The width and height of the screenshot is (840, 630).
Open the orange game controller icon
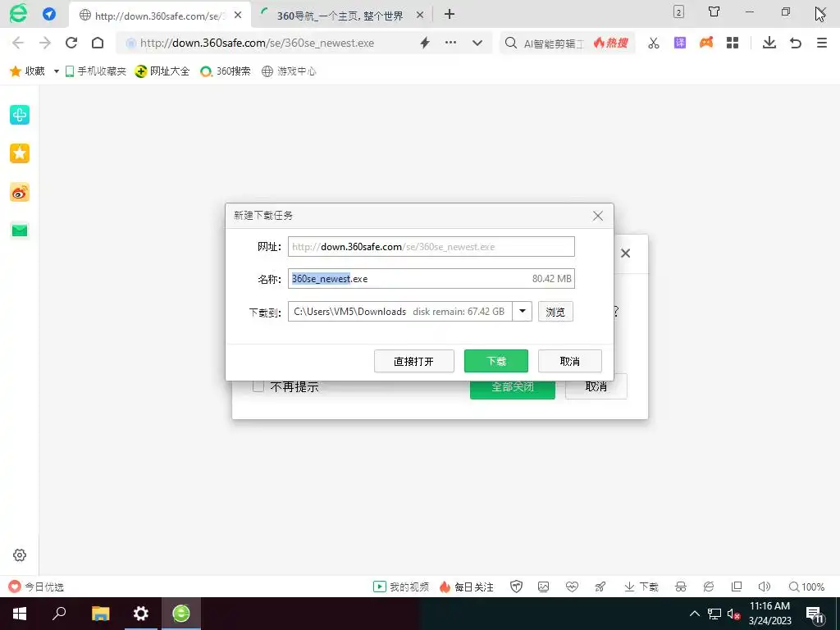(706, 43)
